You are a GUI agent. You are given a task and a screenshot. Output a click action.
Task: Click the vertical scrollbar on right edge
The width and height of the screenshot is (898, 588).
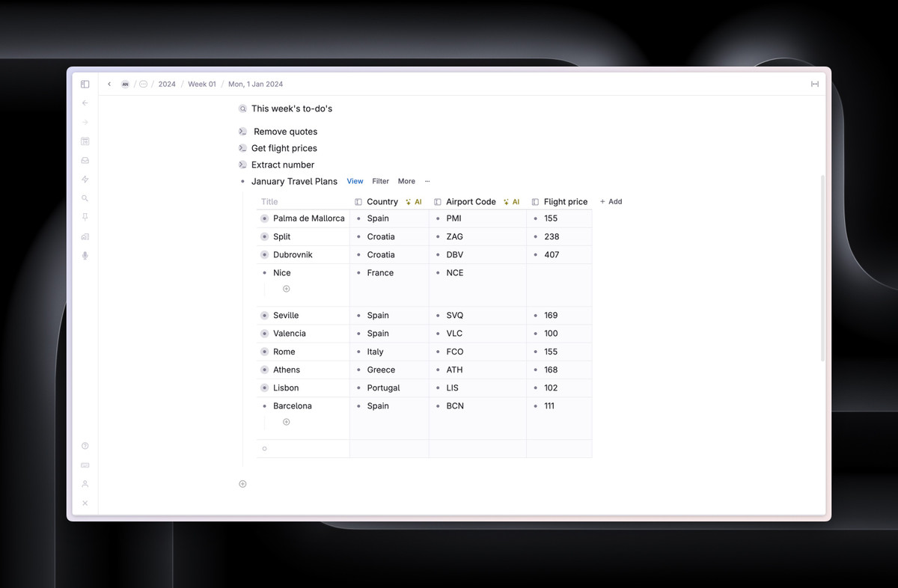(x=822, y=269)
